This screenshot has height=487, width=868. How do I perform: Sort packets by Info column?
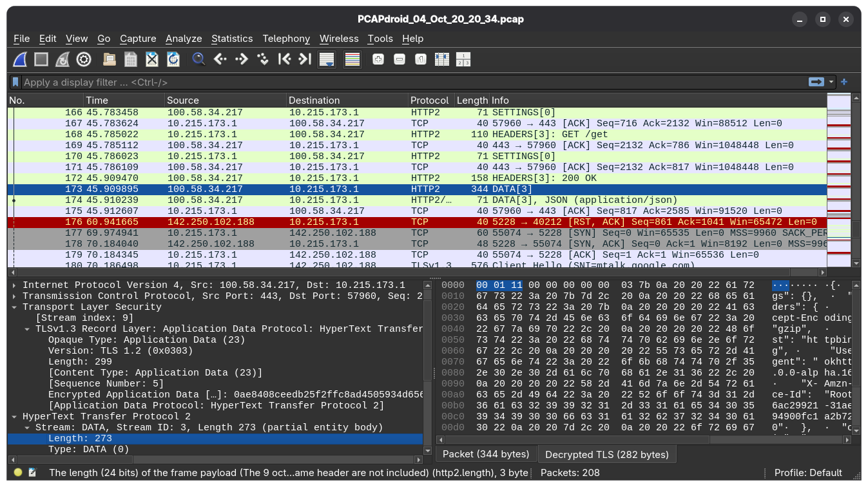coord(658,100)
